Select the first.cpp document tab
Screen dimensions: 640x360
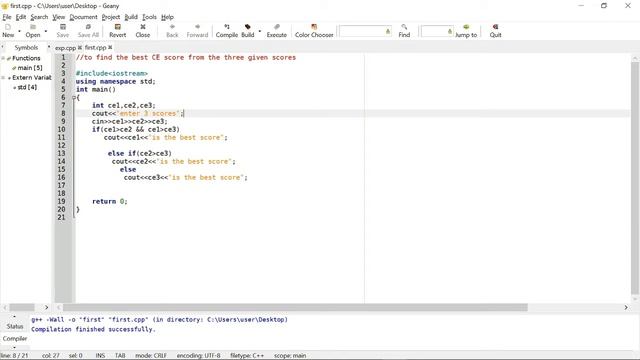96,48
